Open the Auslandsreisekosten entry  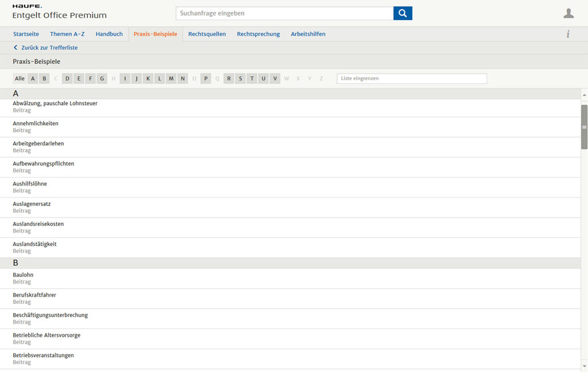(290, 228)
